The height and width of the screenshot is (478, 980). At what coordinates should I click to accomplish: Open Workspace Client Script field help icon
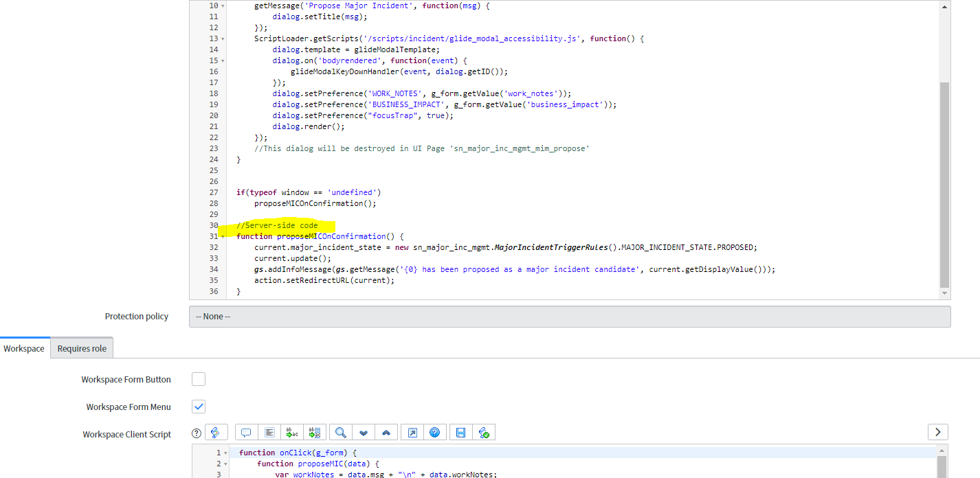(197, 433)
